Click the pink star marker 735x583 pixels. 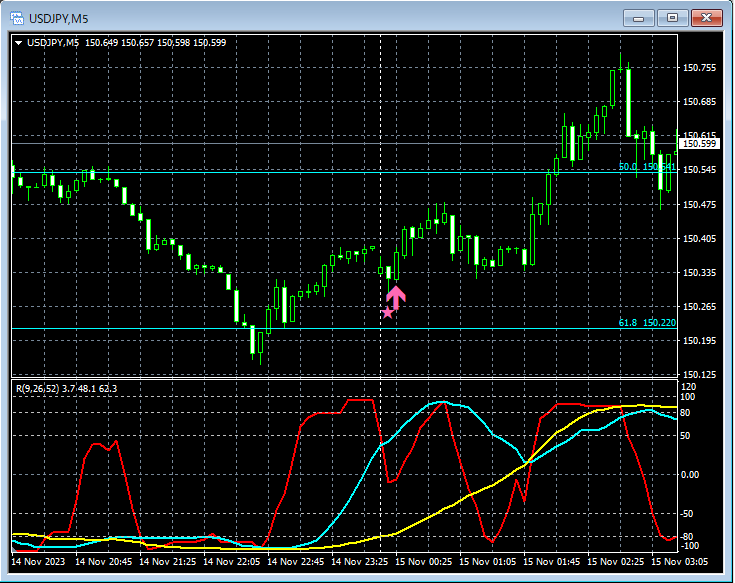coord(388,313)
